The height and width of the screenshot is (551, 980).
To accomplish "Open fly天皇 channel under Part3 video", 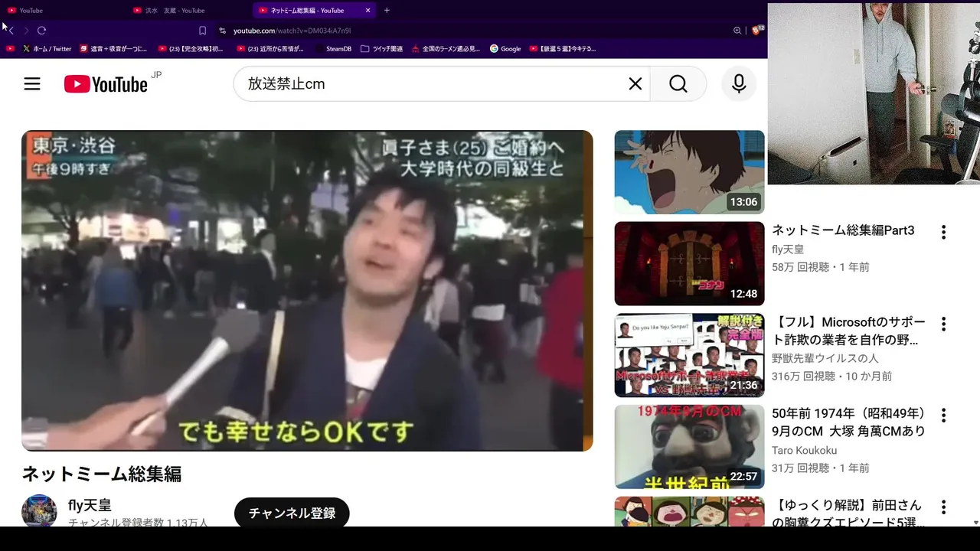I will pyautogui.click(x=788, y=249).
